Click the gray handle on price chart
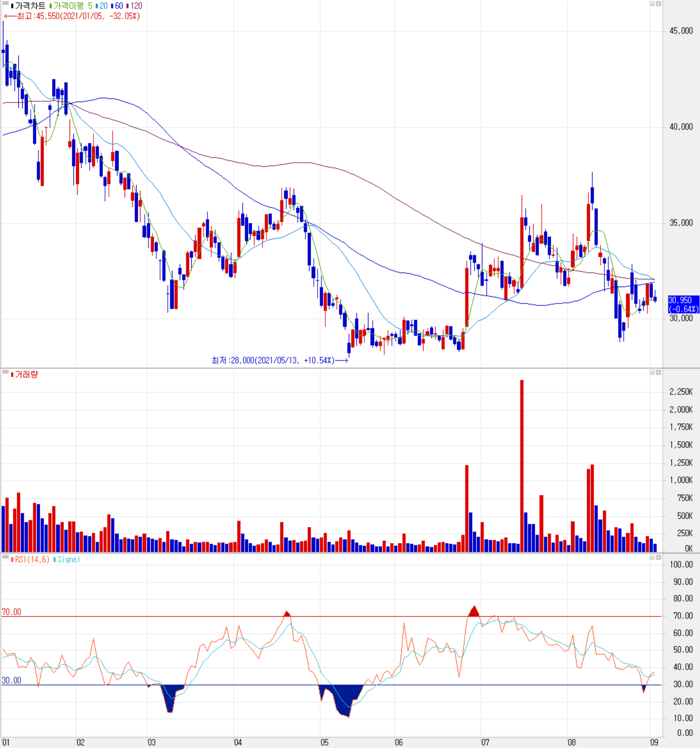 coord(6,3)
